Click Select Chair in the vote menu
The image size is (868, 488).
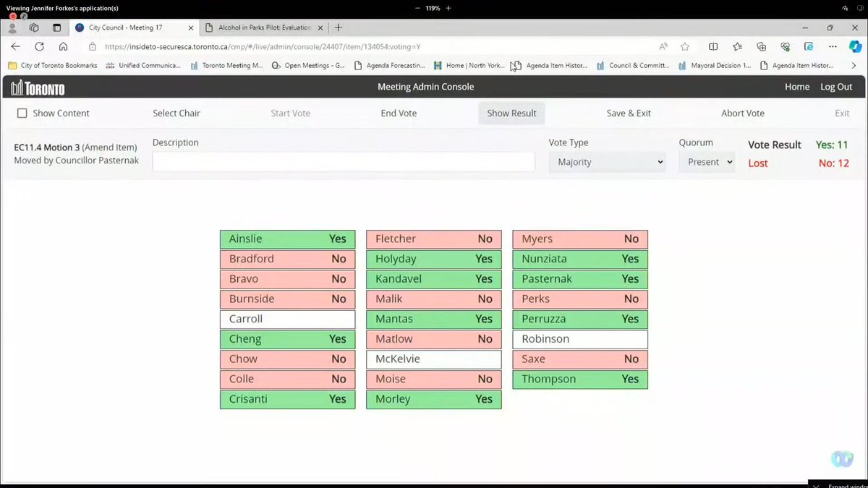tap(176, 113)
